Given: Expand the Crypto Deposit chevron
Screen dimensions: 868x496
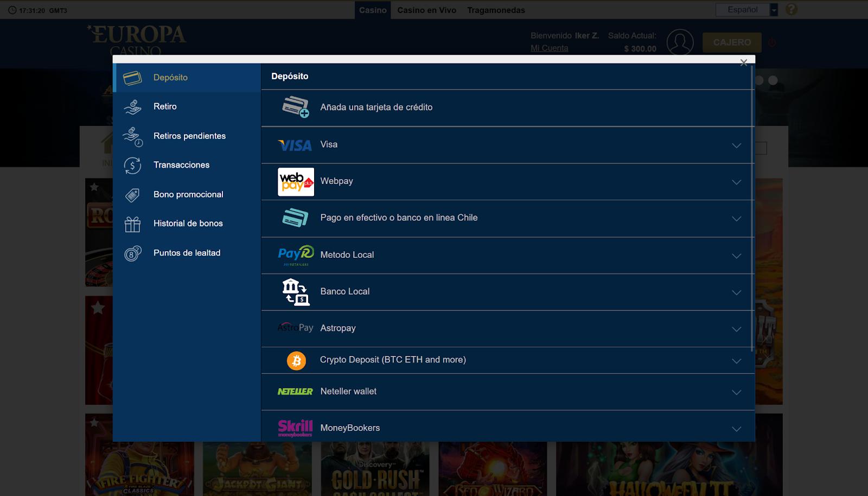Looking at the screenshot, I should point(736,361).
